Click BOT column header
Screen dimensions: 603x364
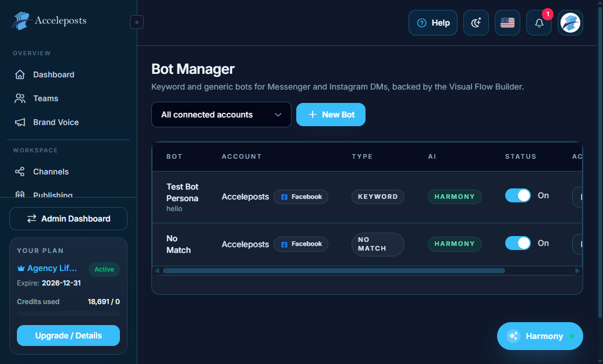coord(174,156)
